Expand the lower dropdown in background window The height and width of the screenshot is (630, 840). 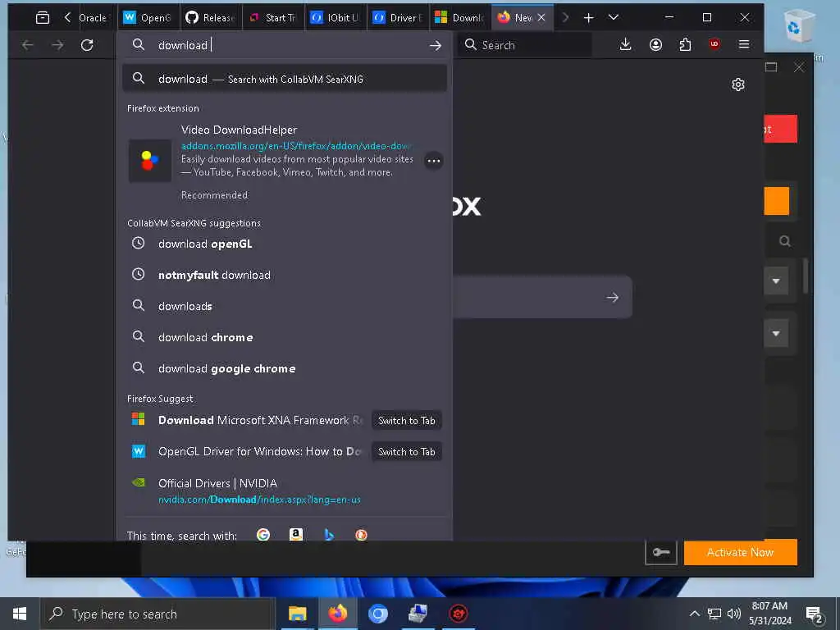tap(776, 333)
